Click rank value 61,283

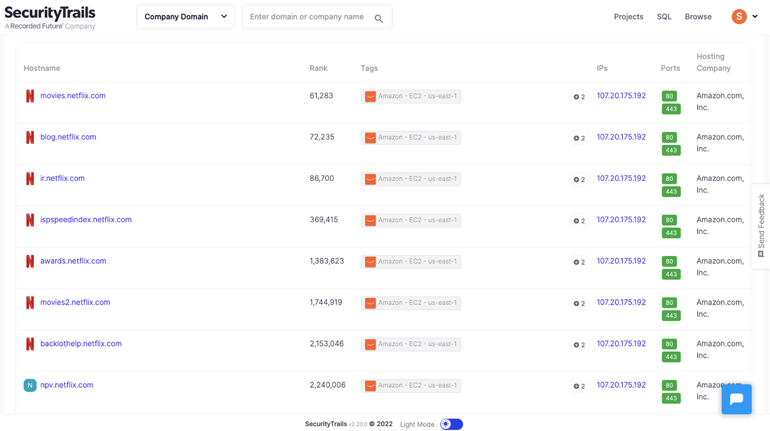click(x=321, y=96)
